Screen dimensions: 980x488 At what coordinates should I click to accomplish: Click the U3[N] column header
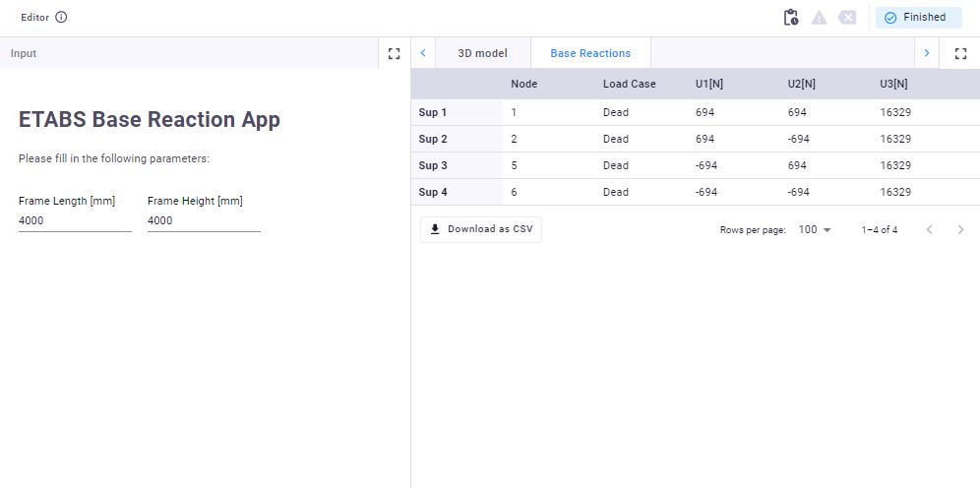[893, 84]
